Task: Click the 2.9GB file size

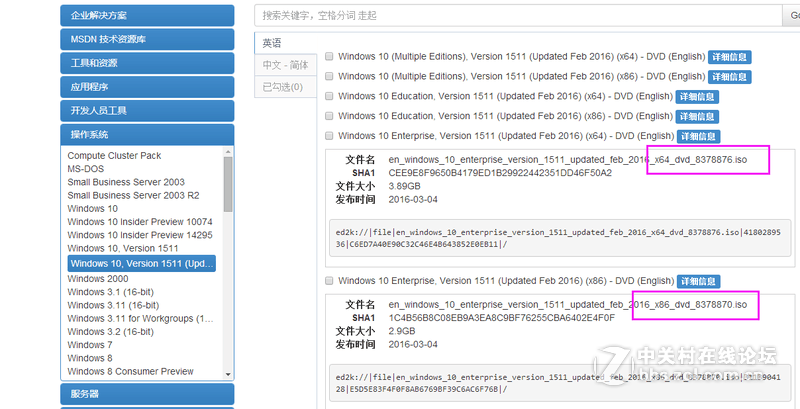Action: (x=402, y=331)
